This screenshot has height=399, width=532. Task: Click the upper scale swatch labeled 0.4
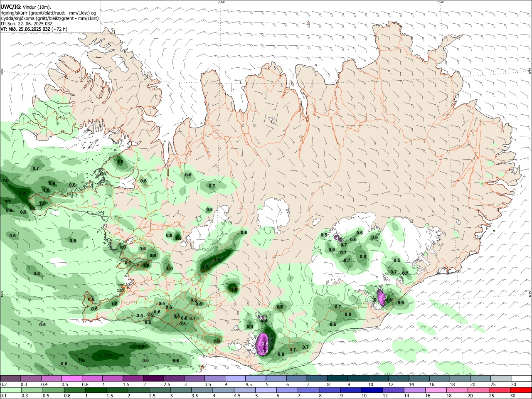tap(52, 379)
